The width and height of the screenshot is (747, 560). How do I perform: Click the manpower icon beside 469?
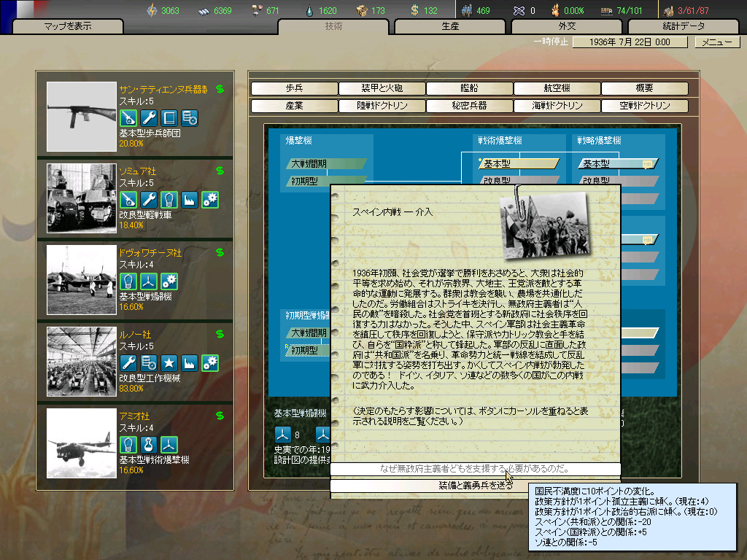click(467, 10)
